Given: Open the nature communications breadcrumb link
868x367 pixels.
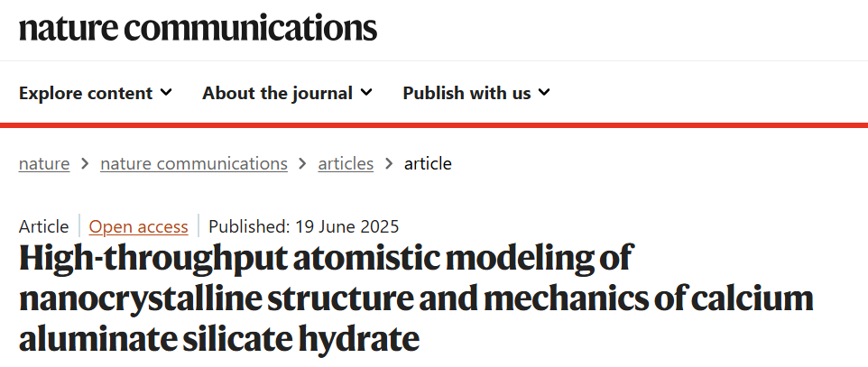Looking at the screenshot, I should click(x=194, y=163).
